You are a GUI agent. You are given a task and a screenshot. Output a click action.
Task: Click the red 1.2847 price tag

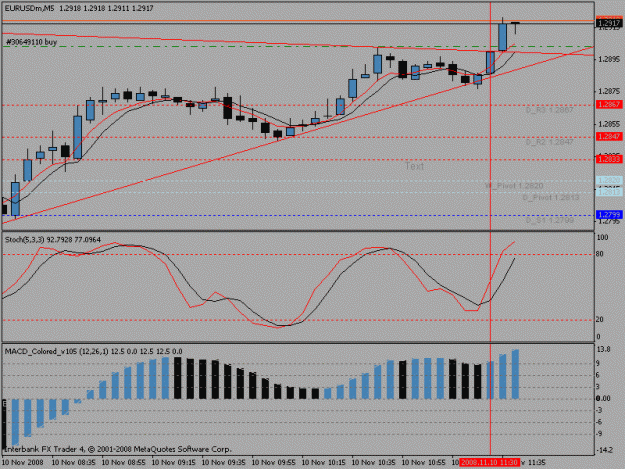point(609,137)
